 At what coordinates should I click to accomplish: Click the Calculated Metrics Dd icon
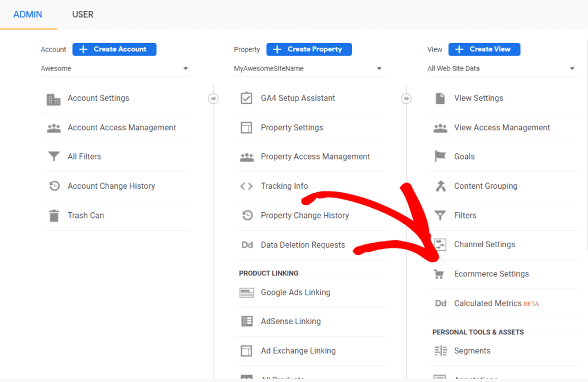tap(440, 303)
